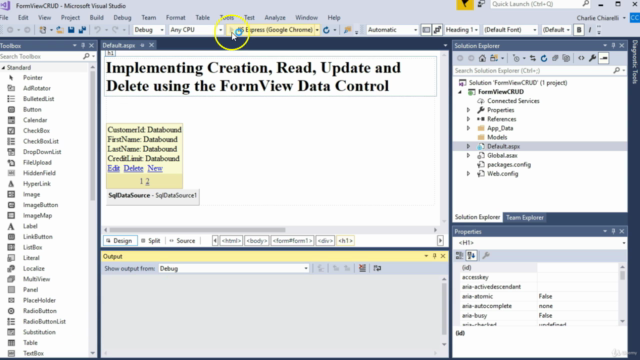Image resolution: width=640 pixels, height=360 pixels.
Task: Click the Home icon in Solution Explorer
Action: 482,58
